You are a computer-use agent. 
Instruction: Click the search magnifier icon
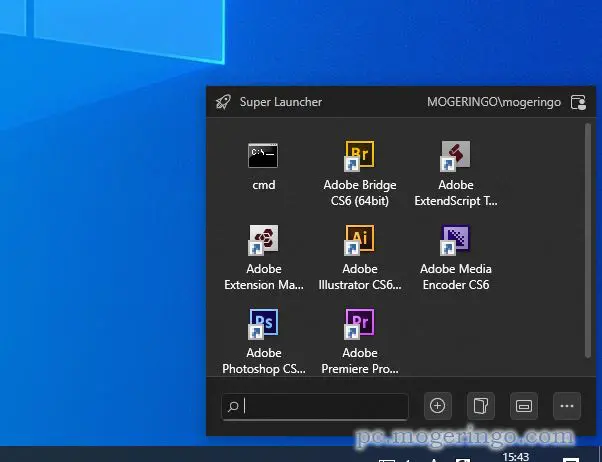click(x=233, y=406)
